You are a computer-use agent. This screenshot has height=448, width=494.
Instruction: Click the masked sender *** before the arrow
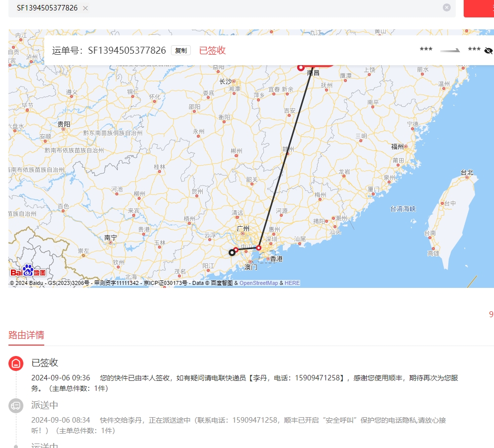[426, 50]
